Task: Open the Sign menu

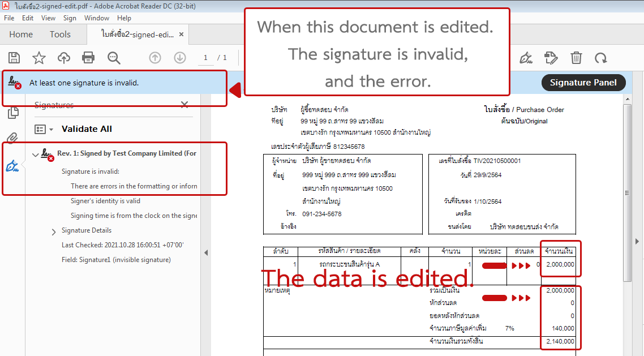Action: [69, 18]
